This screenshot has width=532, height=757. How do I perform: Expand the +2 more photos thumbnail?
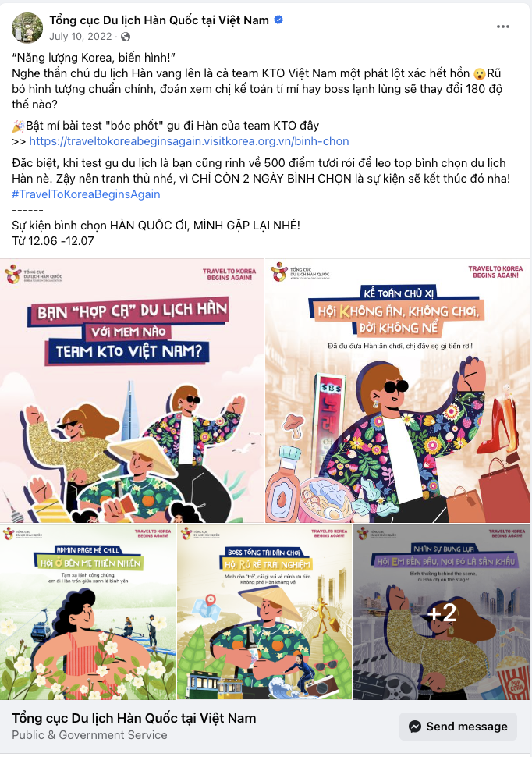(442, 612)
